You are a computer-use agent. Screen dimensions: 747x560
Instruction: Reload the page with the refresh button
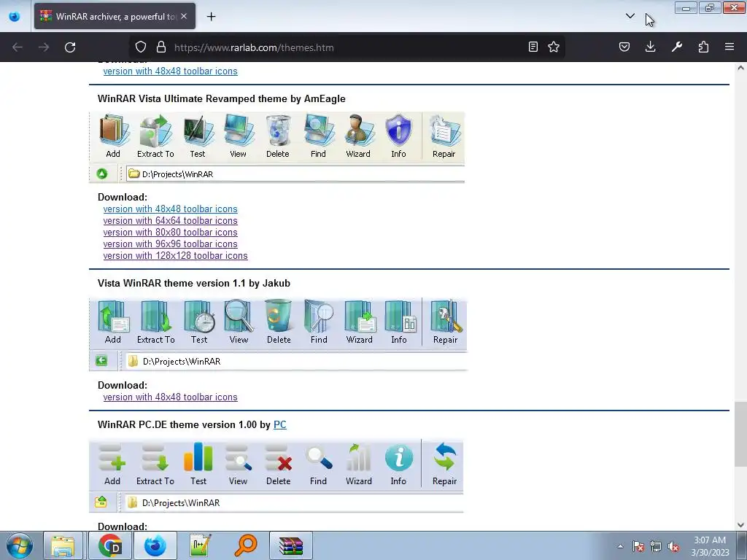coord(70,47)
